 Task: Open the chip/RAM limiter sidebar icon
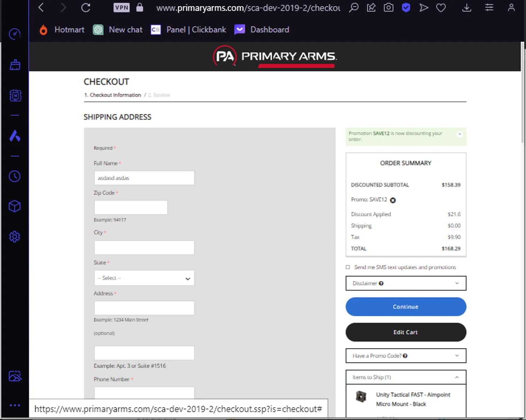(15, 95)
